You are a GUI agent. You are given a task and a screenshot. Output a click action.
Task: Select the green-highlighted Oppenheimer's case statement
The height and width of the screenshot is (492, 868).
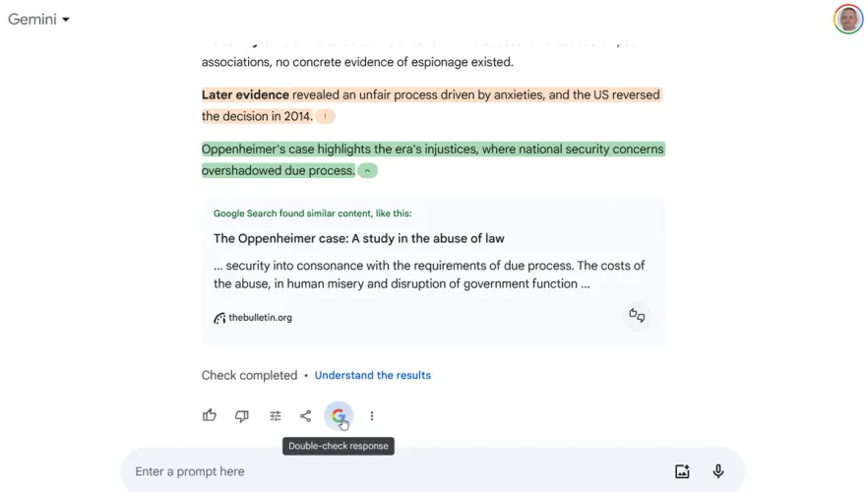pyautogui.click(x=433, y=150)
